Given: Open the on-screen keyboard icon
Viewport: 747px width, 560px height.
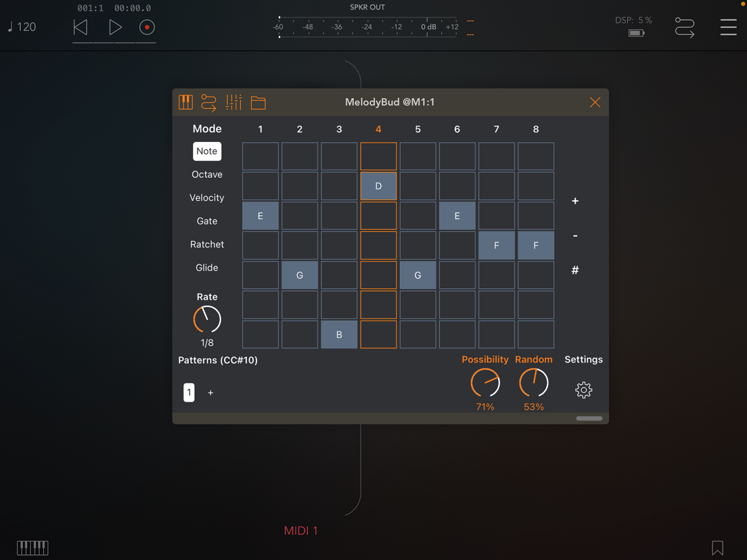Looking at the screenshot, I should pyautogui.click(x=32, y=548).
